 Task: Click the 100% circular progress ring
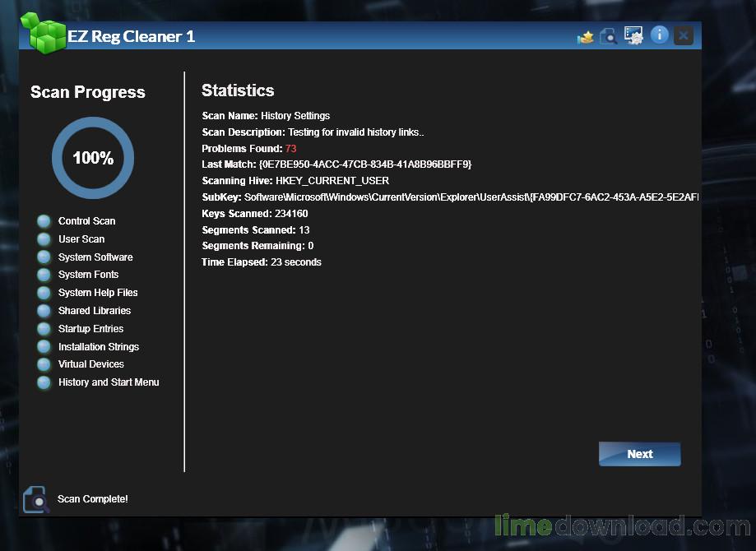pos(93,158)
